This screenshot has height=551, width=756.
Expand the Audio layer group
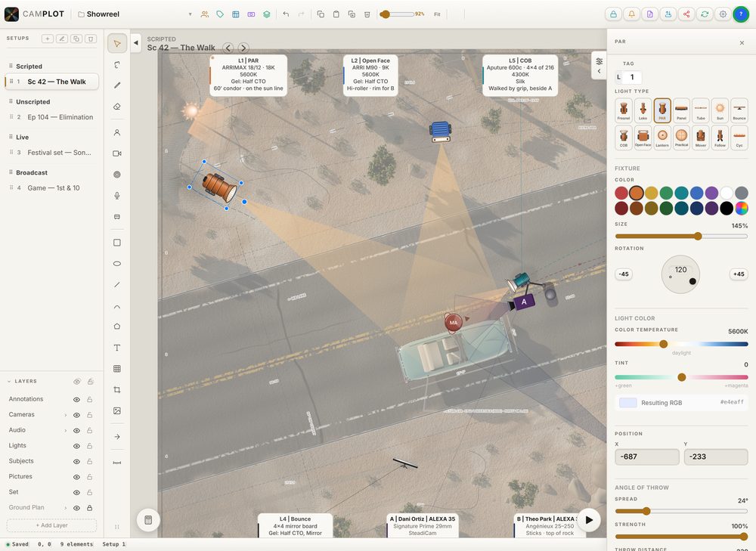[66, 431]
